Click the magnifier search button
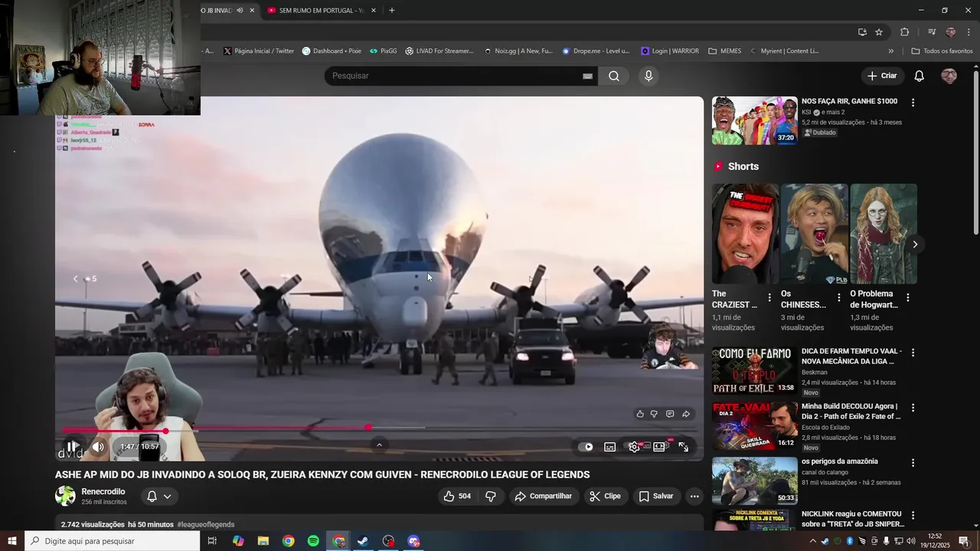 614,76
